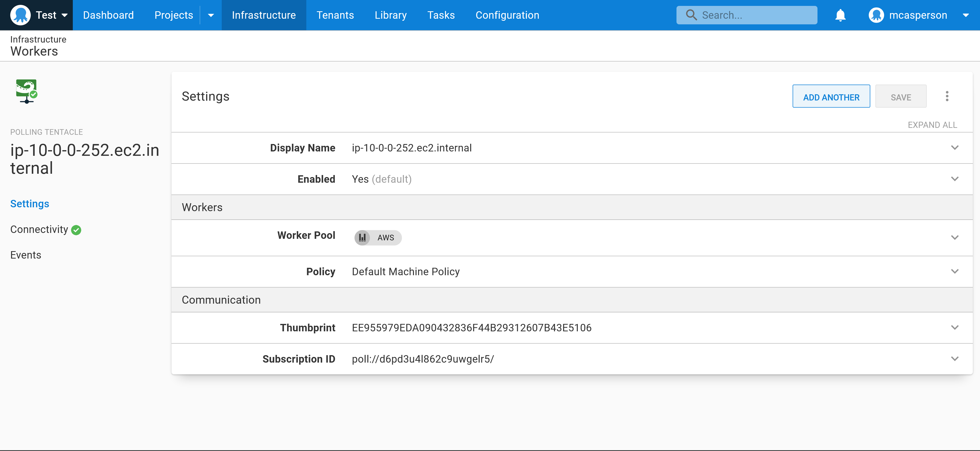Click the ADD ANOTHER button

coord(831,97)
